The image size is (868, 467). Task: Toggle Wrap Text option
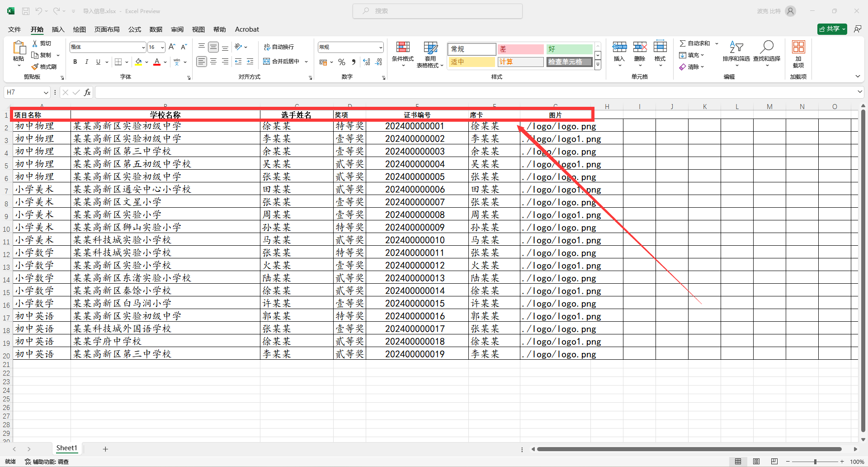pos(279,47)
